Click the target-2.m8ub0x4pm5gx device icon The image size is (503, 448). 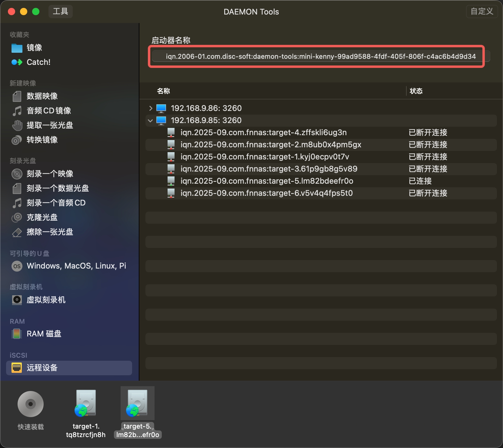tap(171, 145)
